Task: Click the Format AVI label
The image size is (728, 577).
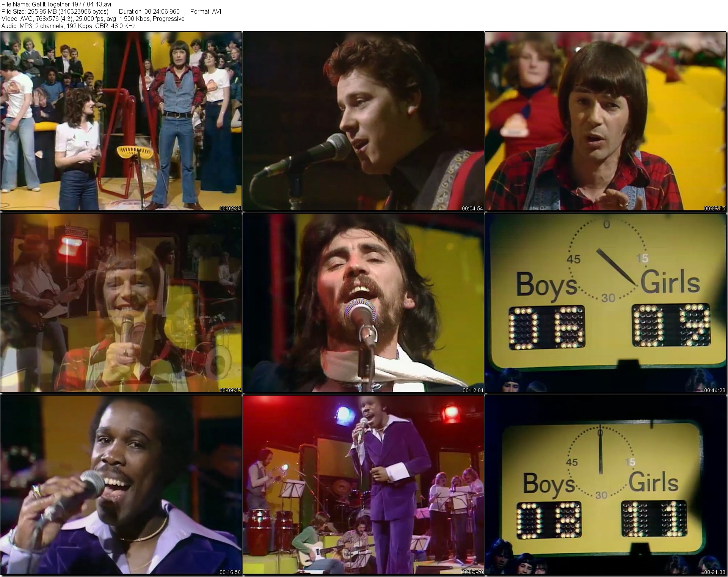Action: point(206,11)
